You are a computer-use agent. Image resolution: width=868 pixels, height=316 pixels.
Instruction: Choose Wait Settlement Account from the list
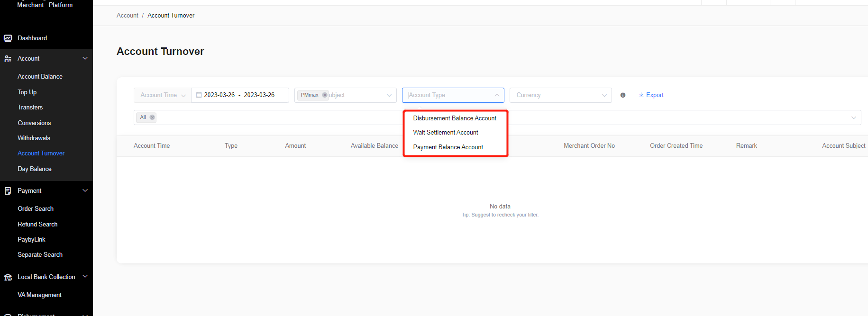click(x=446, y=133)
